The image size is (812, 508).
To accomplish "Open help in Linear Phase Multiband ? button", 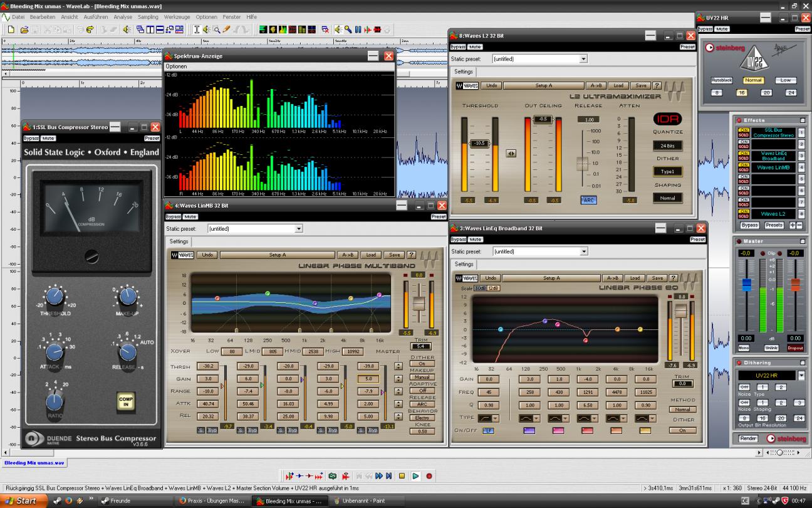I will 412,255.
